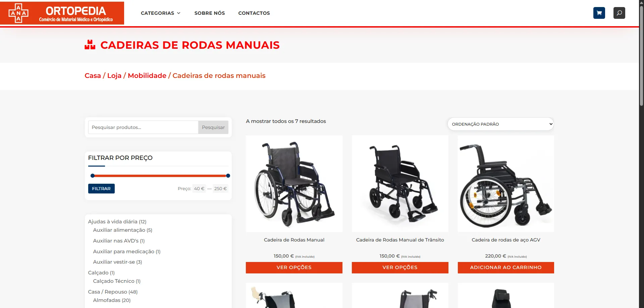Go to Mobilidade breadcrumb link
This screenshot has height=308, width=644.
click(x=147, y=76)
